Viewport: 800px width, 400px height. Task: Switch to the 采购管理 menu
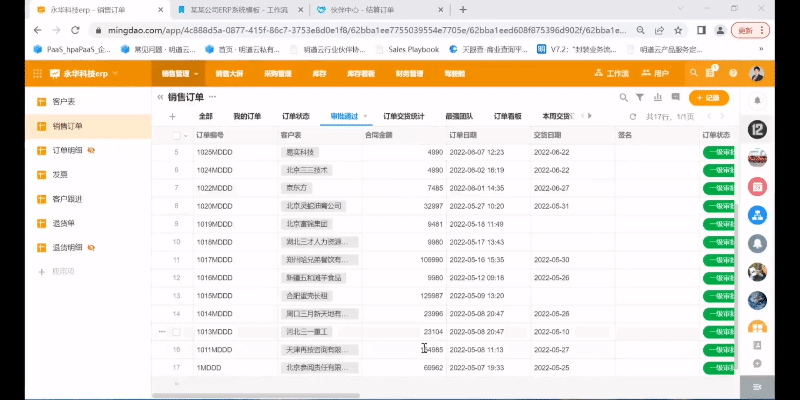point(278,73)
